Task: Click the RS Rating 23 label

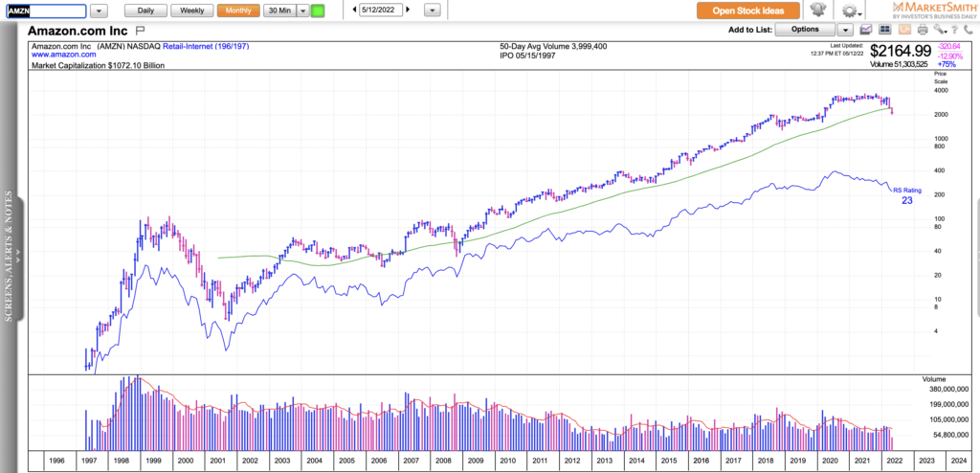Action: 907,196
